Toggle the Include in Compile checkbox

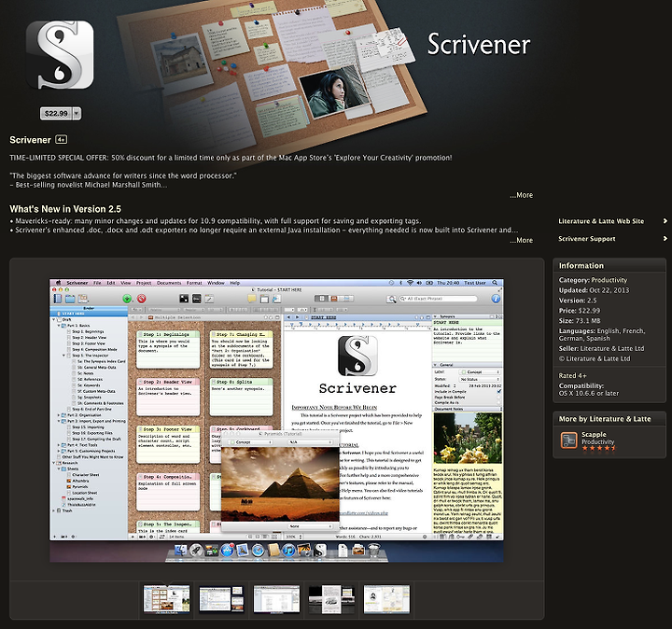[498, 392]
